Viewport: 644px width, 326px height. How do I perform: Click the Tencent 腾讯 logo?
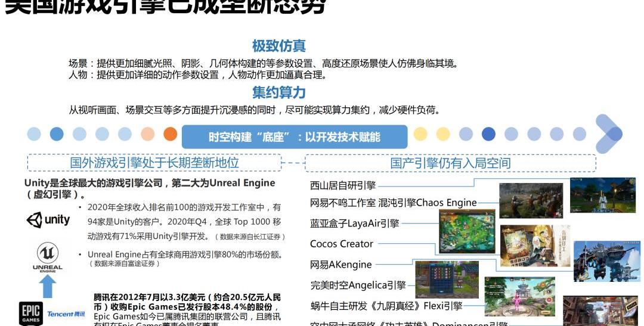pos(66,314)
